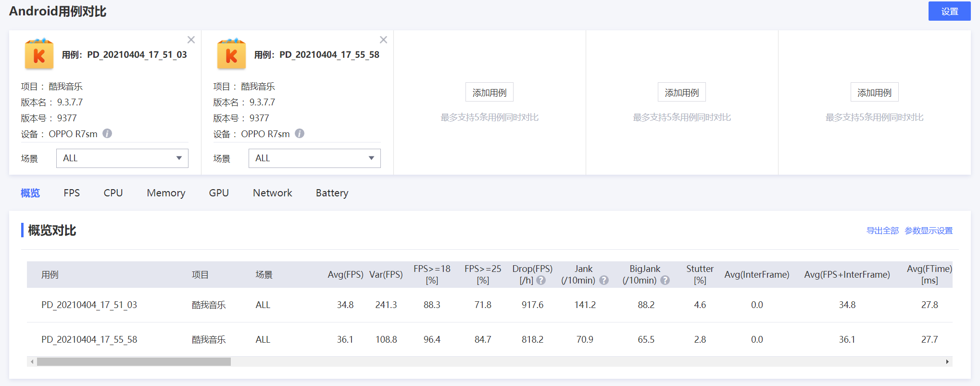980x386 pixels.
Task: Click Drop(FPS) value 917.6
Action: (x=532, y=305)
